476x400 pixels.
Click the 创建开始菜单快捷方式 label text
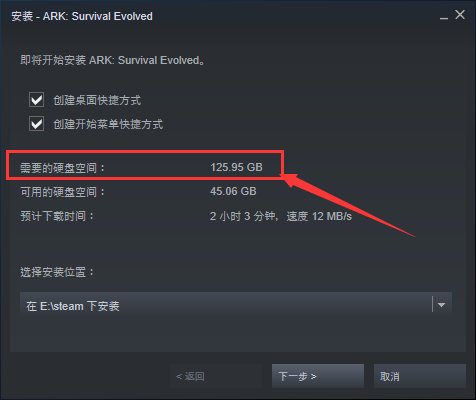pyautogui.click(x=108, y=124)
